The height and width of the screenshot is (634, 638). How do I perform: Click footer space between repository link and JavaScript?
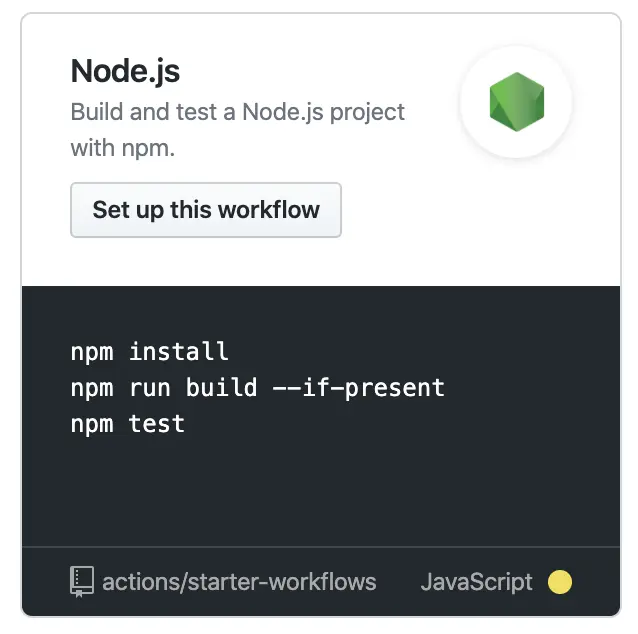(x=398, y=582)
